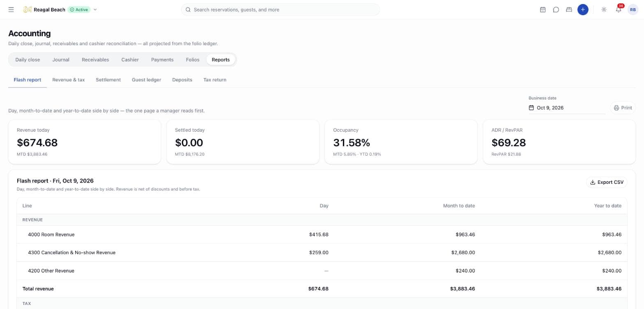Click the Settled today $0.00 value
The image size is (644, 309).
tap(189, 142)
